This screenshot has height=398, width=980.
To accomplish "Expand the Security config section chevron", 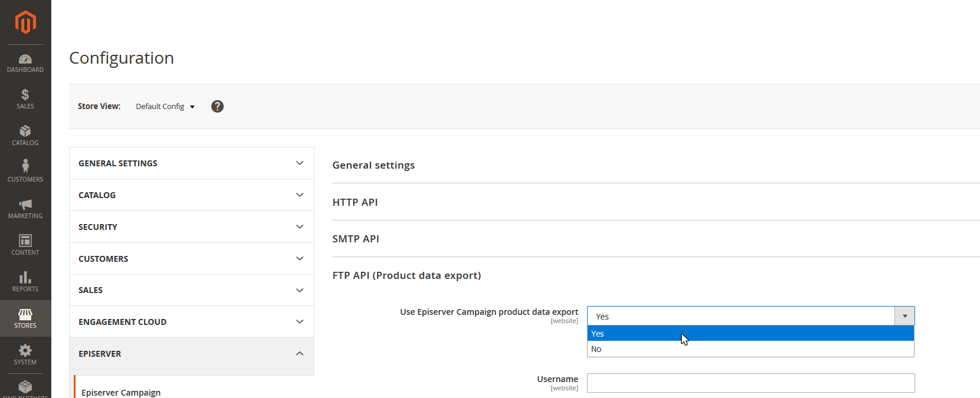I will 300,226.
